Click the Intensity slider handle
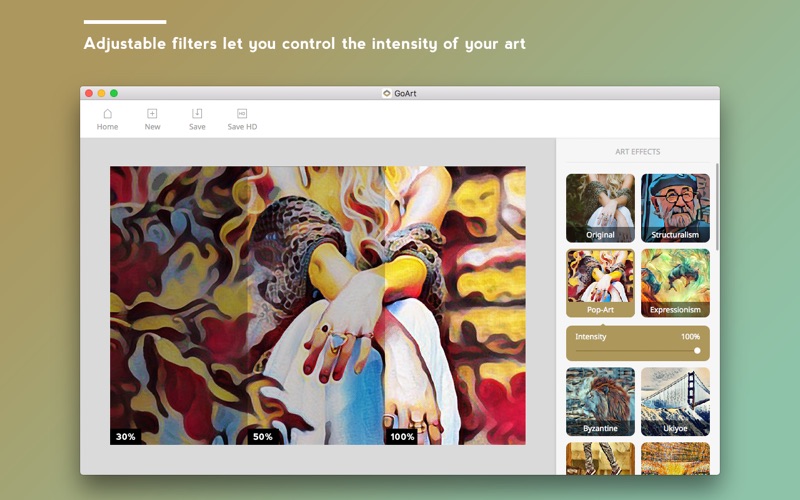 (x=697, y=351)
